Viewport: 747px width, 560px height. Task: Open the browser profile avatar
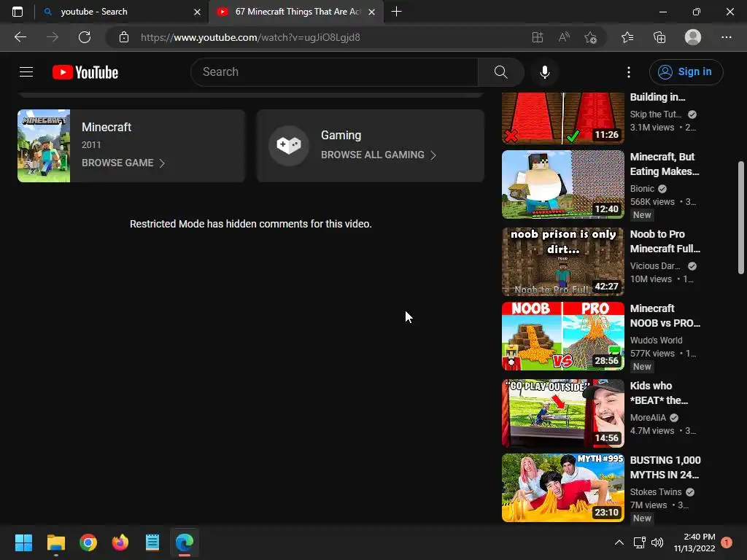click(x=693, y=37)
